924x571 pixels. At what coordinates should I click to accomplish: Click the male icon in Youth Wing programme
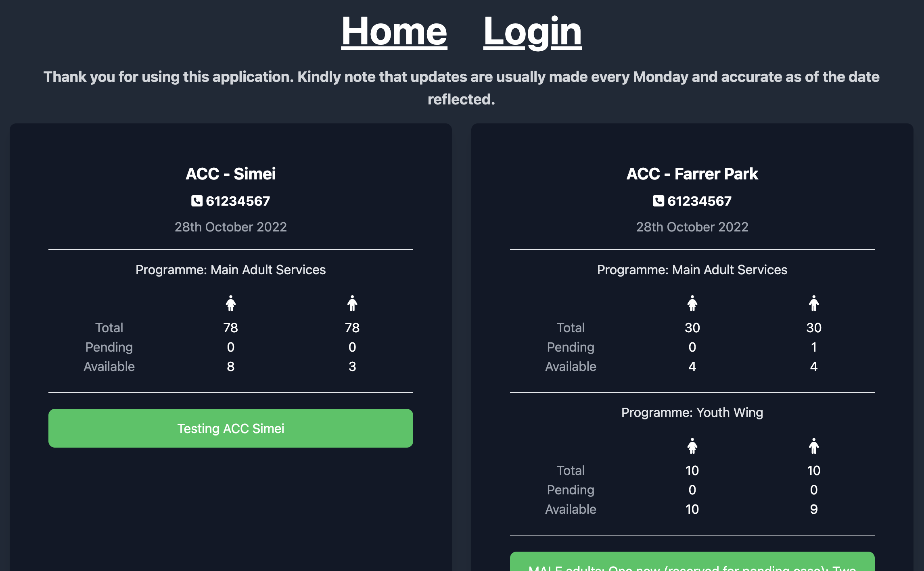tap(814, 446)
